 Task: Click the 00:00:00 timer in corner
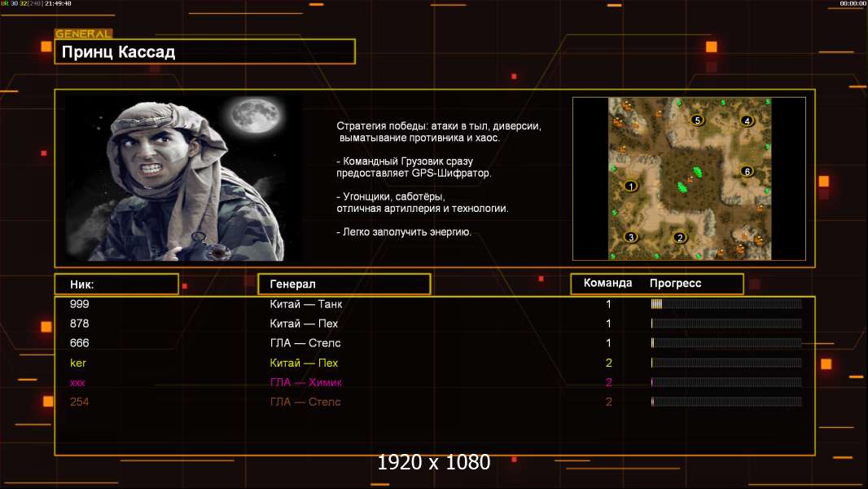[853, 3]
